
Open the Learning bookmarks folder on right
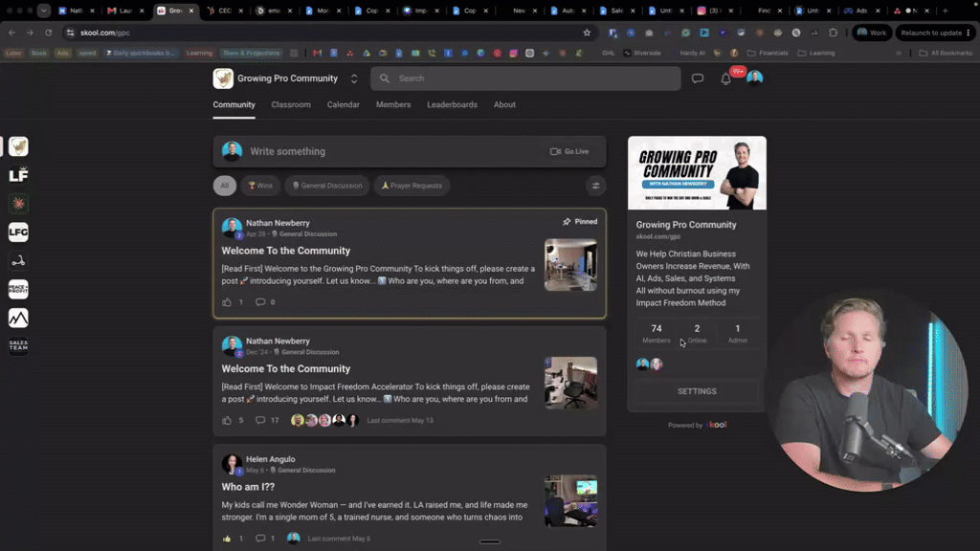[x=817, y=54]
